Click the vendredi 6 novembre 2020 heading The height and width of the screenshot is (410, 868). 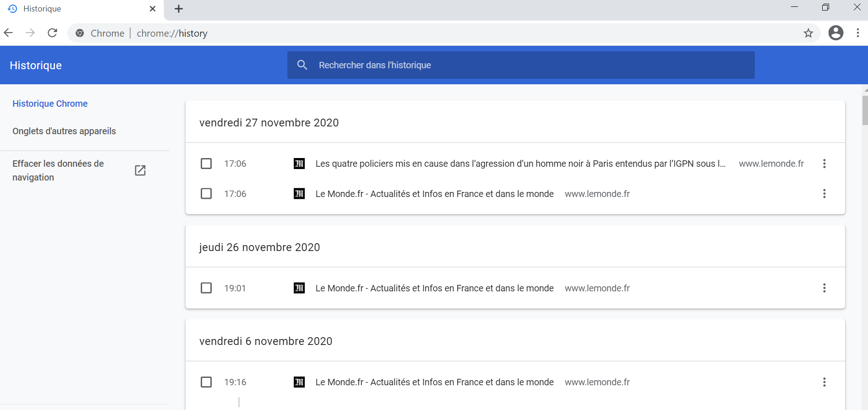click(266, 341)
